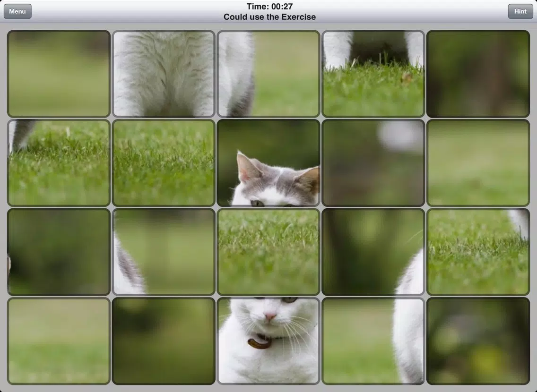The width and height of the screenshot is (537, 392).
Task: Click the Time 00:27 timer text
Action: [x=269, y=7]
